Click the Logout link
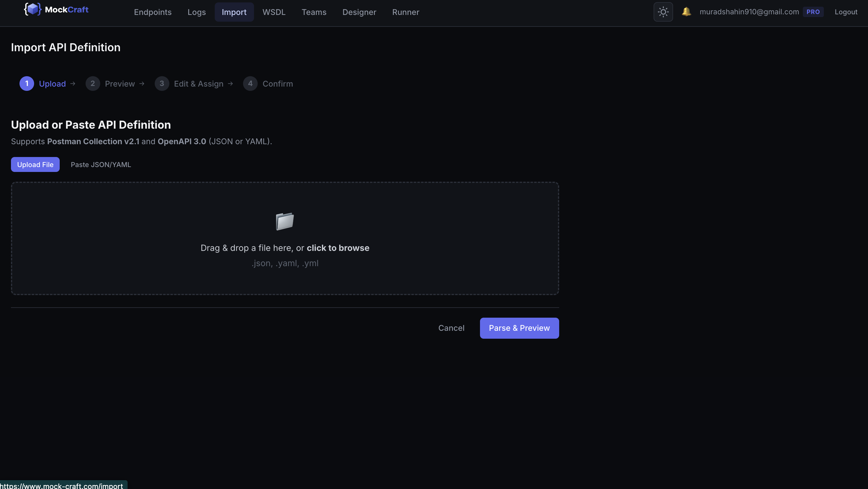The image size is (868, 489). tap(846, 12)
